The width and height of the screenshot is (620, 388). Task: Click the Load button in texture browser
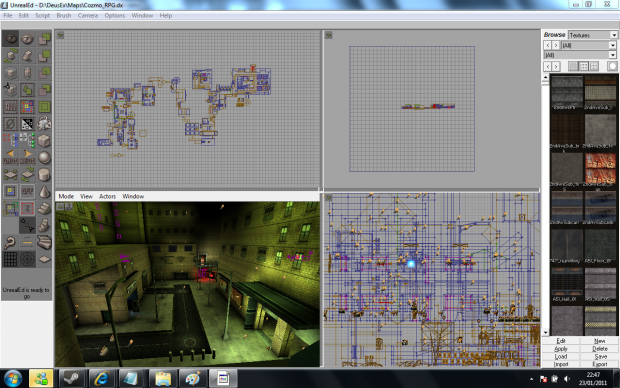(x=561, y=356)
